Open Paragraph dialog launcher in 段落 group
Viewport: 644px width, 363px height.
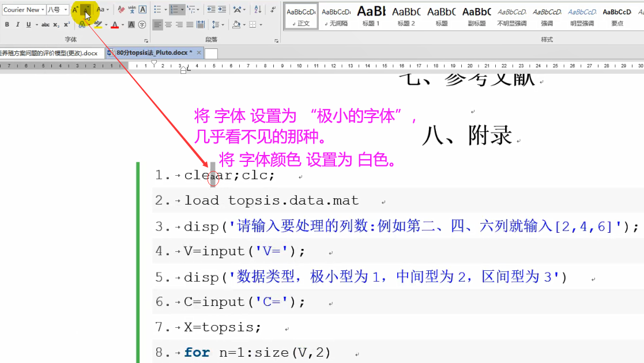tap(276, 41)
